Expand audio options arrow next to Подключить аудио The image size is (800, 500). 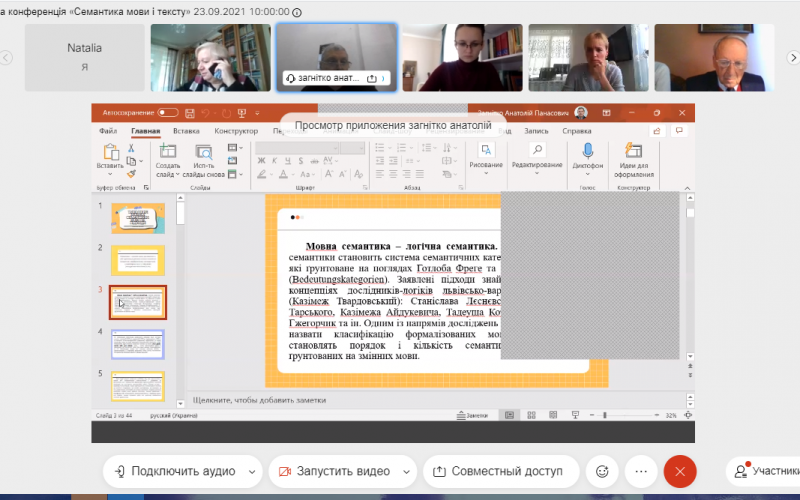click(250, 470)
